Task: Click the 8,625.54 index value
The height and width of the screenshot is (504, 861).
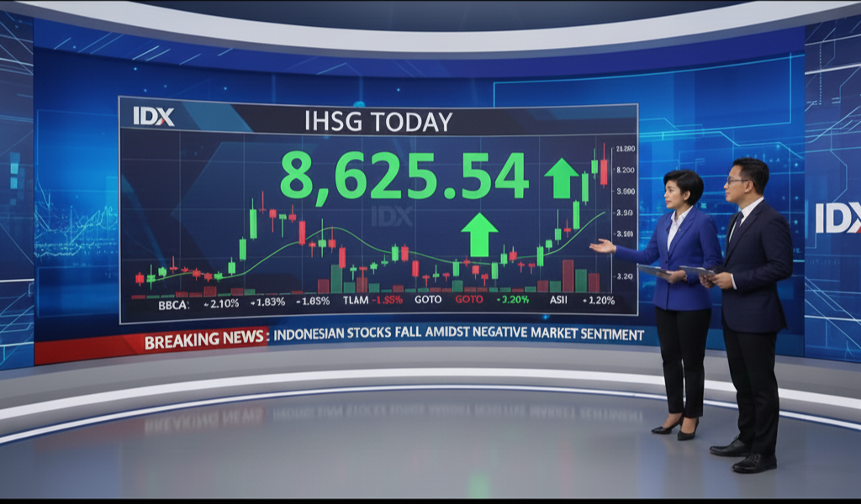Action: click(404, 176)
